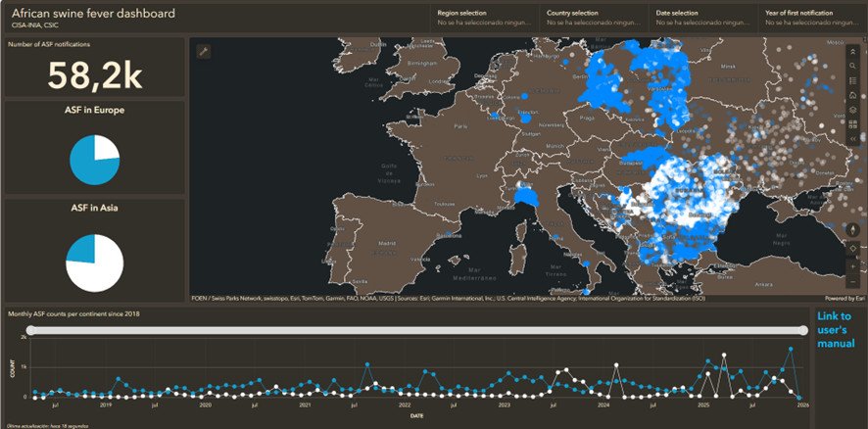
Task: Open the Link to user's manual
Action: 836,330
